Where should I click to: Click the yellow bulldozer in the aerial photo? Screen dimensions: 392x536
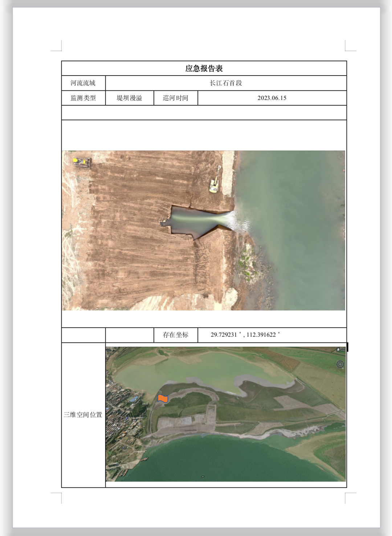coord(82,162)
